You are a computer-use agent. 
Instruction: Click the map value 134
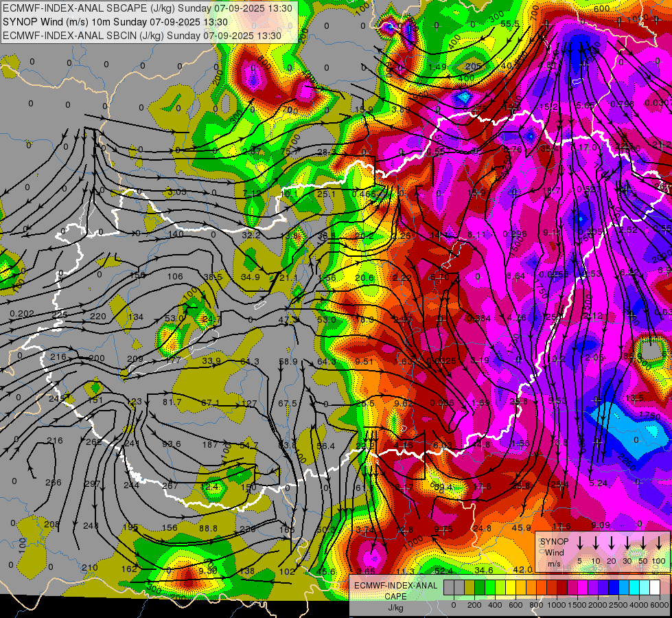[x=136, y=317]
